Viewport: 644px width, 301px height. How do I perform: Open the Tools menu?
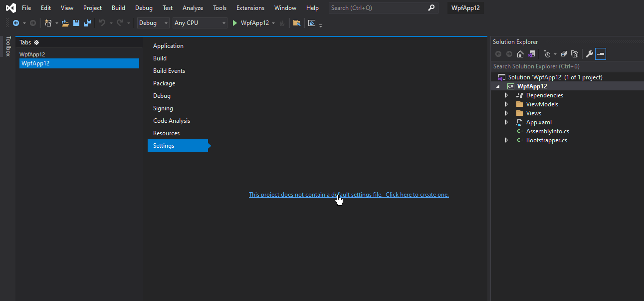pos(219,8)
